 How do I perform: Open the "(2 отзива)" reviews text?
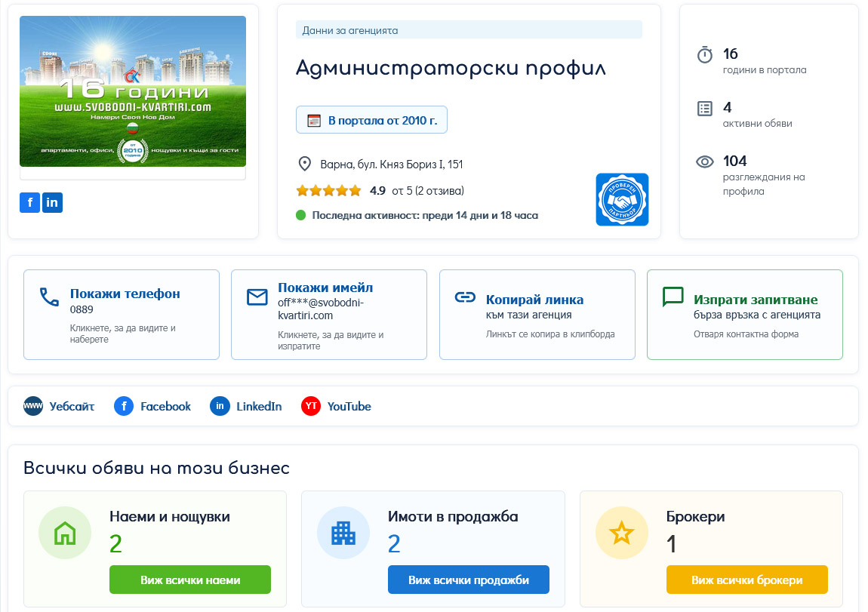[439, 191]
